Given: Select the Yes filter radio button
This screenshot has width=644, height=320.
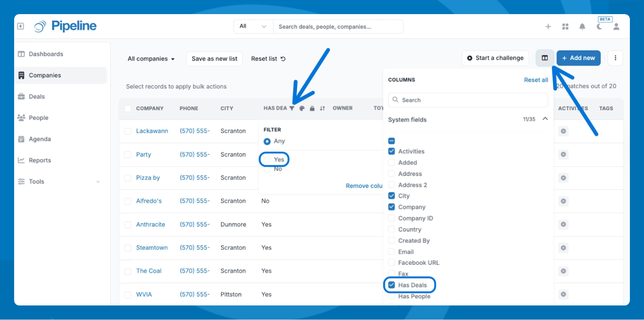Looking at the screenshot, I should click(267, 160).
